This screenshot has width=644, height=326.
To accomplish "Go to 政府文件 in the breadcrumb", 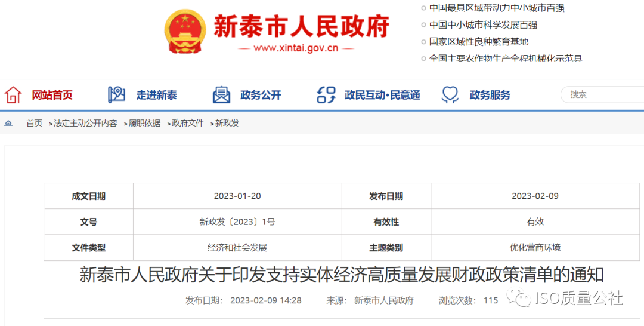I will pyautogui.click(x=188, y=124).
